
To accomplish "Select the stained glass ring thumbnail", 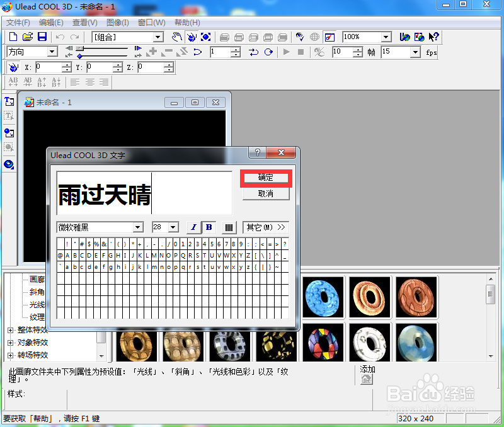I will 323,343.
